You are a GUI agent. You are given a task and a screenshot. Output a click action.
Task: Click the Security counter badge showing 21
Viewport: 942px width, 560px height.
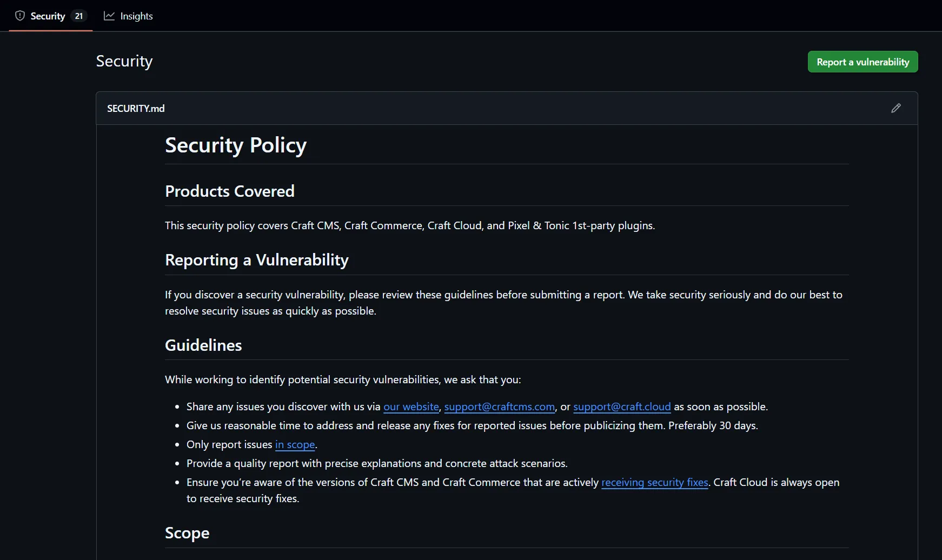79,16
